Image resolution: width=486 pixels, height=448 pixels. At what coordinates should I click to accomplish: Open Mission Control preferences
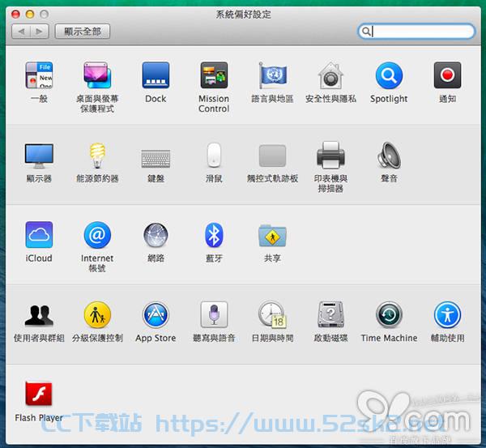[214, 75]
